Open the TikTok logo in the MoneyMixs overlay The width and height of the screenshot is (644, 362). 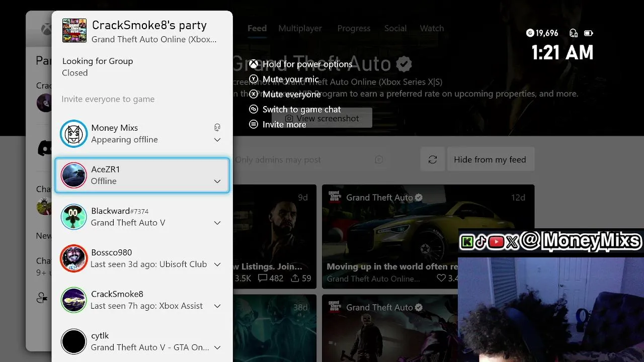point(481,242)
